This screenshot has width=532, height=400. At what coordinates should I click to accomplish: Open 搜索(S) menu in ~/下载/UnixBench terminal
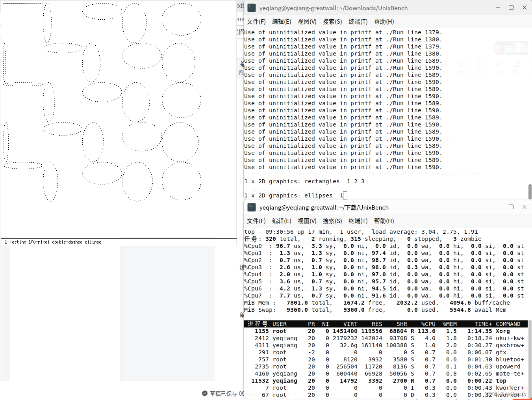332,221
